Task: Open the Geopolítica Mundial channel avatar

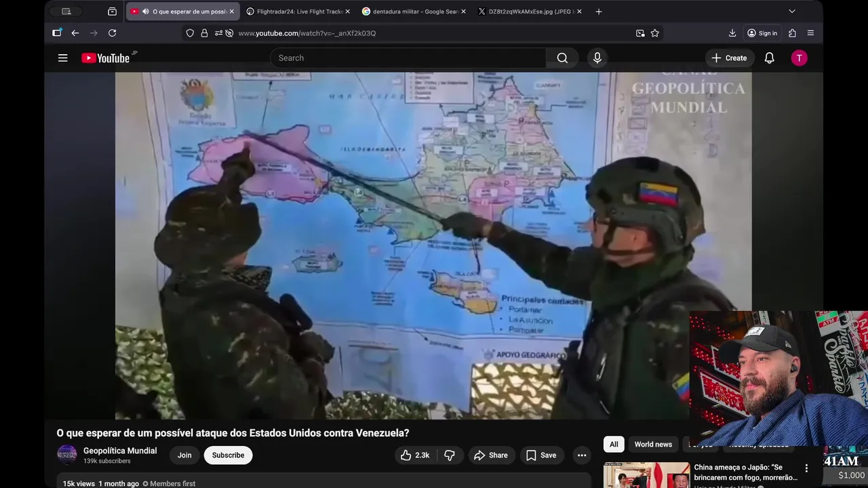Action: pos(67,455)
